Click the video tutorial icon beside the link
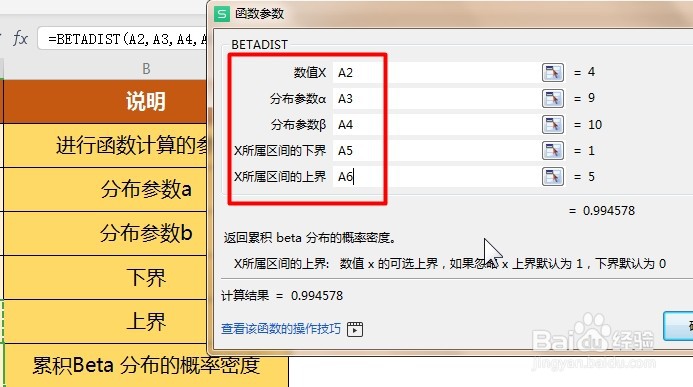 pyautogui.click(x=355, y=329)
